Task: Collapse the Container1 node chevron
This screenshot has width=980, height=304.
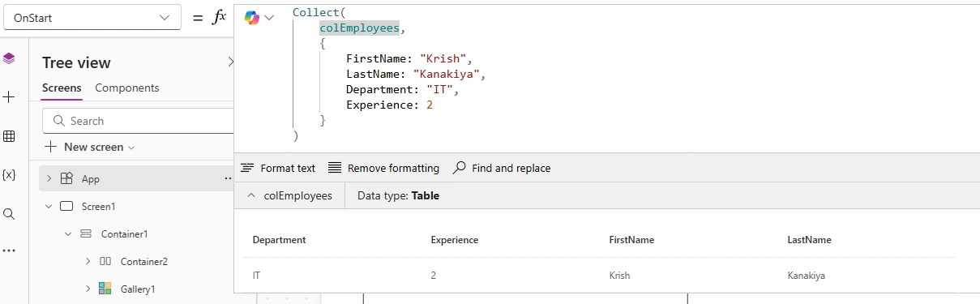Action: pos(68,233)
